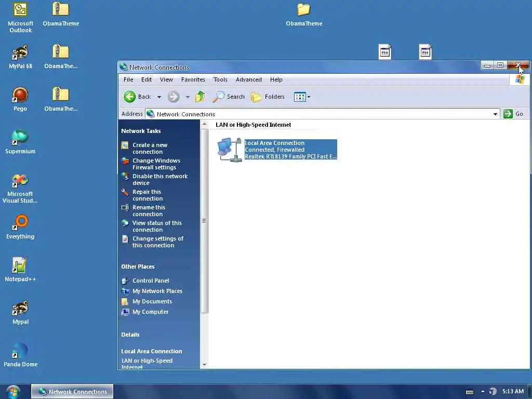Maximize the Network Connections window
The height and width of the screenshot is (399, 532).
[500, 65]
